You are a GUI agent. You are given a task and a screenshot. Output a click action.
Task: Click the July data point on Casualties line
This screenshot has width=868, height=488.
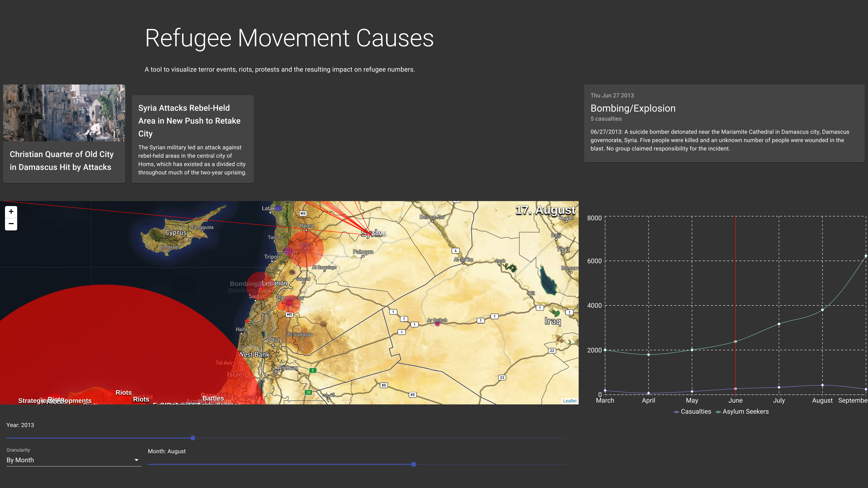click(x=779, y=387)
